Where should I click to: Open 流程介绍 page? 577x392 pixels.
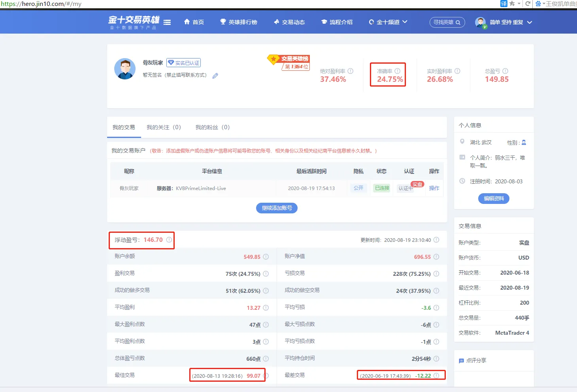pos(337,22)
